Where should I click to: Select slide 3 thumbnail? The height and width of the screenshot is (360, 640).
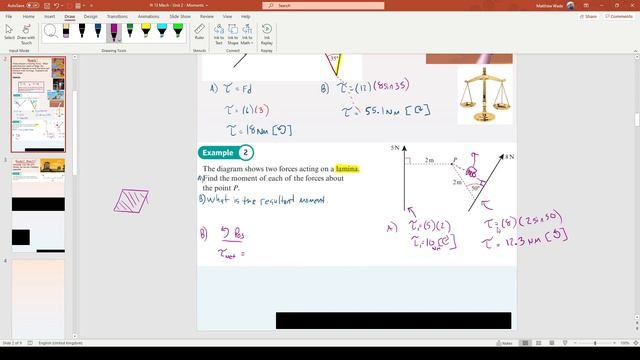(38, 205)
